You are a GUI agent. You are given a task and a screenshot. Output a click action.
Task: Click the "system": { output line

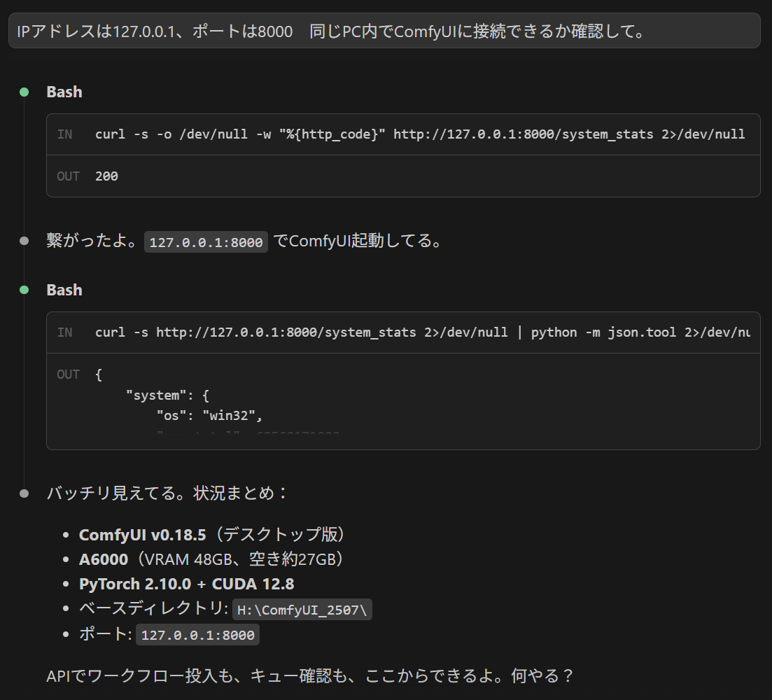(x=167, y=395)
